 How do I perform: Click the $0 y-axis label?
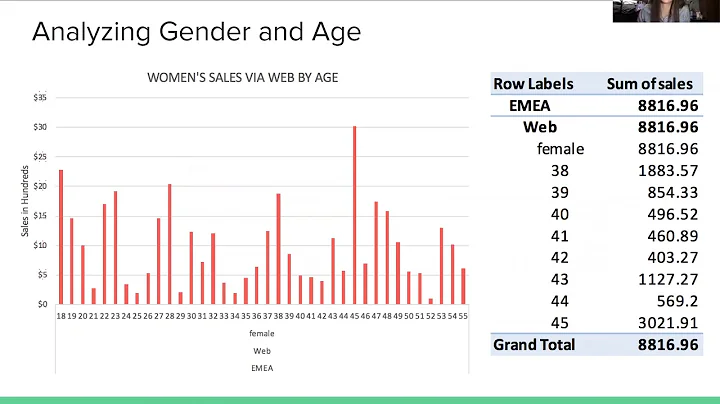(x=42, y=304)
